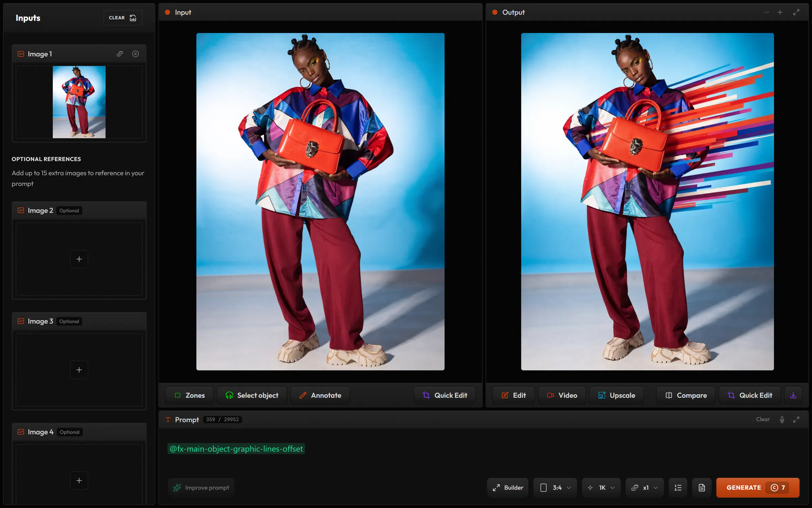Image resolution: width=812 pixels, height=508 pixels.
Task: Open the 3:4 aspect ratio dropdown
Action: click(555, 488)
